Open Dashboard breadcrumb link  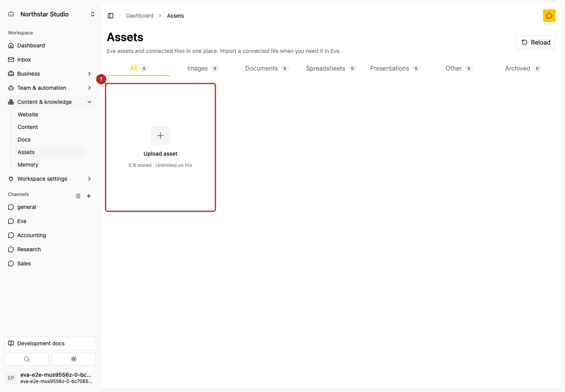140,16
